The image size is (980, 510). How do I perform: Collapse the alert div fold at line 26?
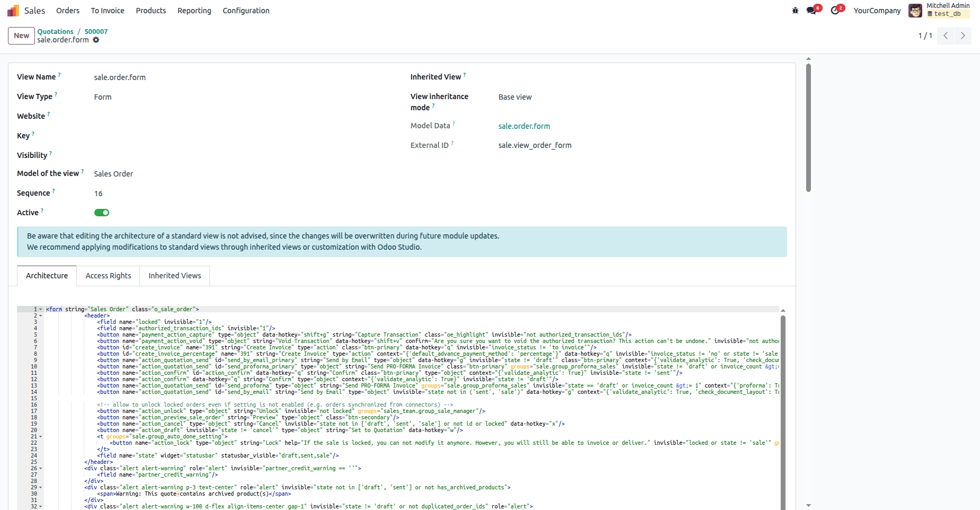(x=41, y=468)
